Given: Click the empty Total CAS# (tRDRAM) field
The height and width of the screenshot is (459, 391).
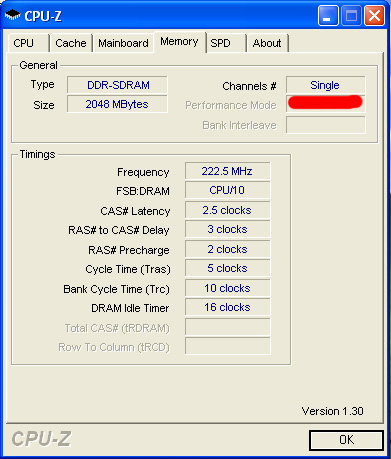Looking at the screenshot, I should [227, 327].
